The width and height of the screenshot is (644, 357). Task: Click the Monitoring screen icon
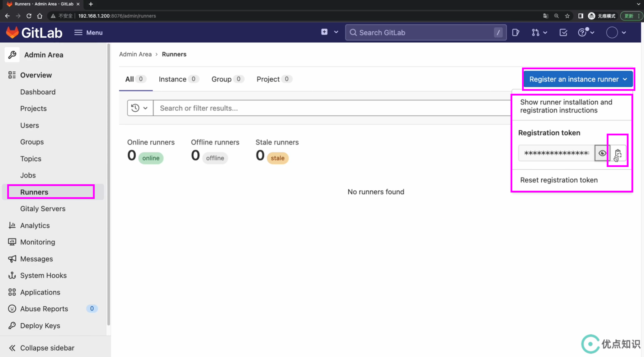pos(12,242)
